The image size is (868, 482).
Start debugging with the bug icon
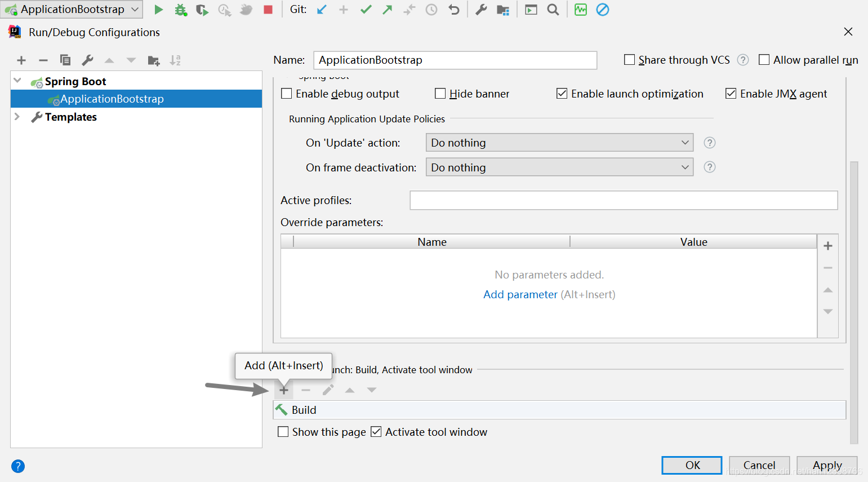click(x=180, y=10)
